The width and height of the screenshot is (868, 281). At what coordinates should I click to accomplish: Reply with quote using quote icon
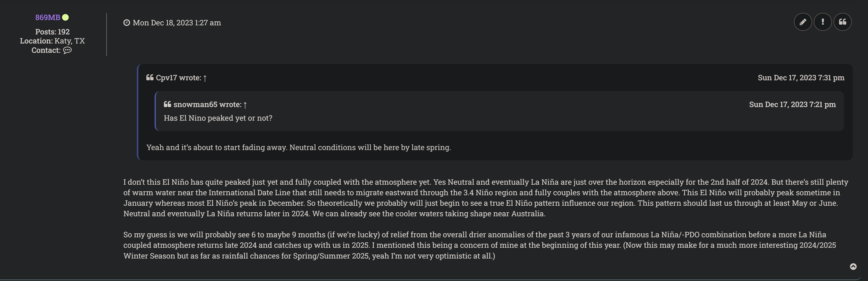[x=843, y=22]
